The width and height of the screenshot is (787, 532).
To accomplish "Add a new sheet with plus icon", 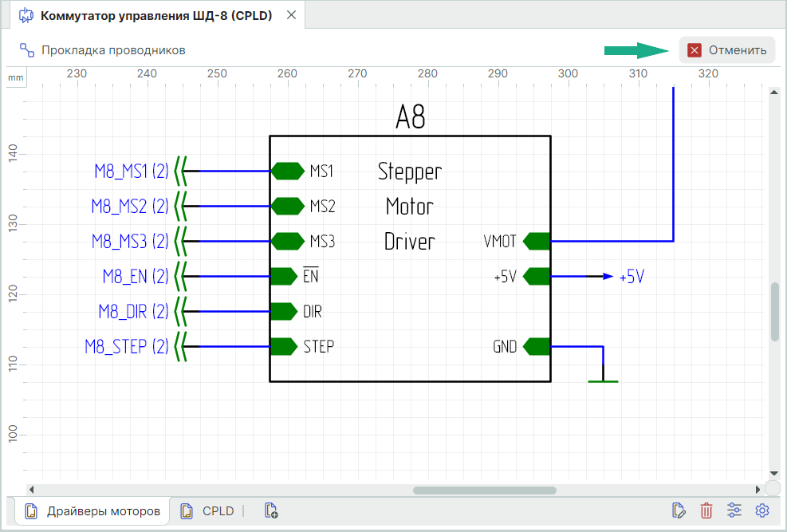I will click(x=270, y=510).
